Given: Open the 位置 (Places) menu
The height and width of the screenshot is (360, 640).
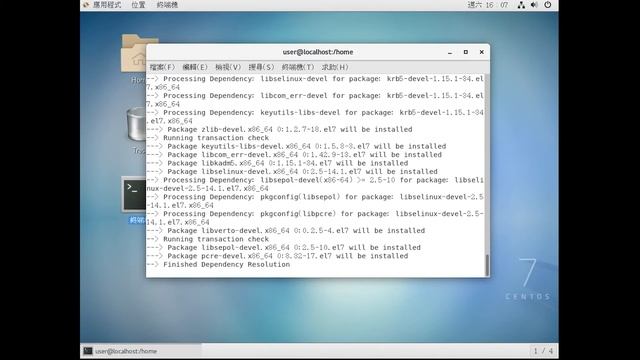Looking at the screenshot, I should pyautogui.click(x=138, y=5).
